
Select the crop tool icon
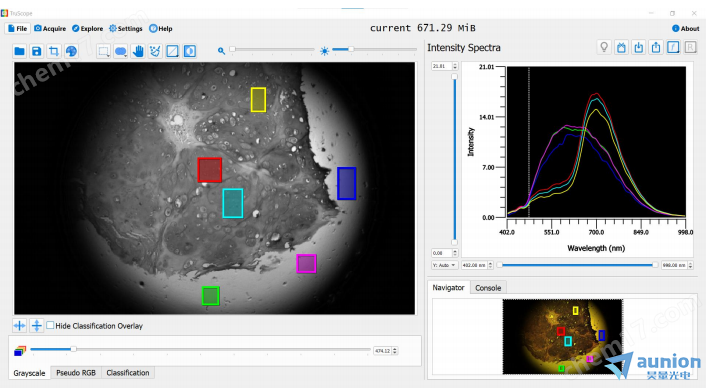click(54, 51)
